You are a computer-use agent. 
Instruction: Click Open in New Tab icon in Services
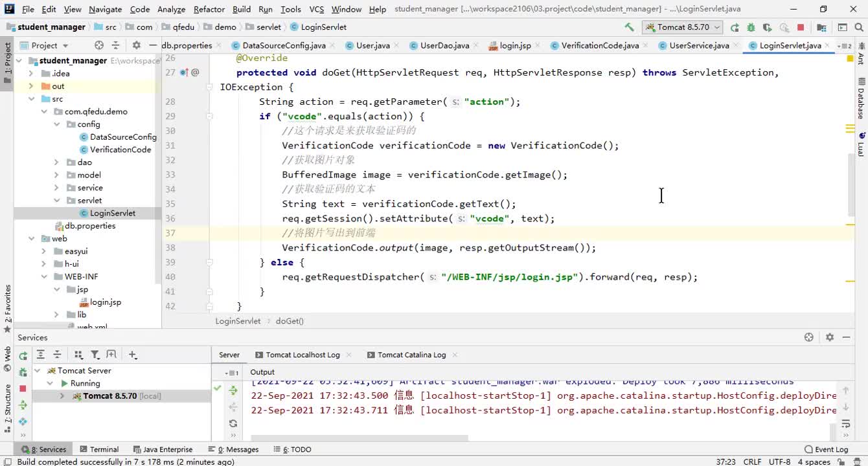tap(111, 355)
